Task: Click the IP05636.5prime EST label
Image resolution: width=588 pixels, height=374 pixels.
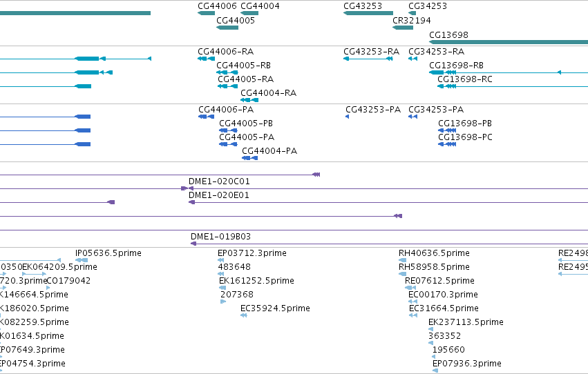Action: (x=108, y=253)
